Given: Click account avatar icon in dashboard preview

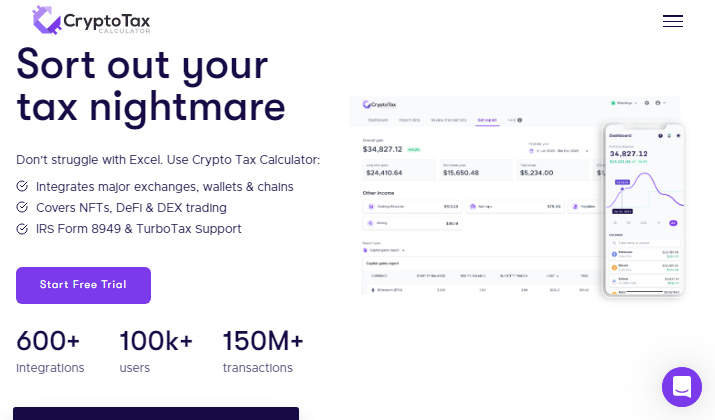Looking at the screenshot, I should 658,103.
